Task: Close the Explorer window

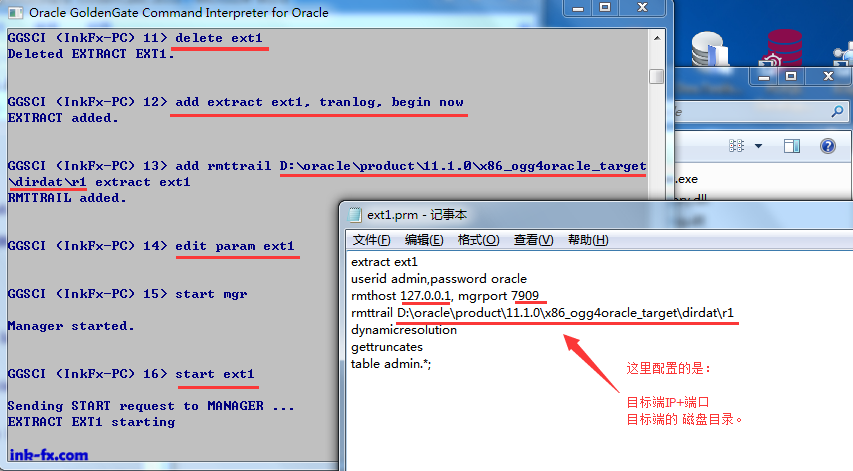Action: (828, 77)
